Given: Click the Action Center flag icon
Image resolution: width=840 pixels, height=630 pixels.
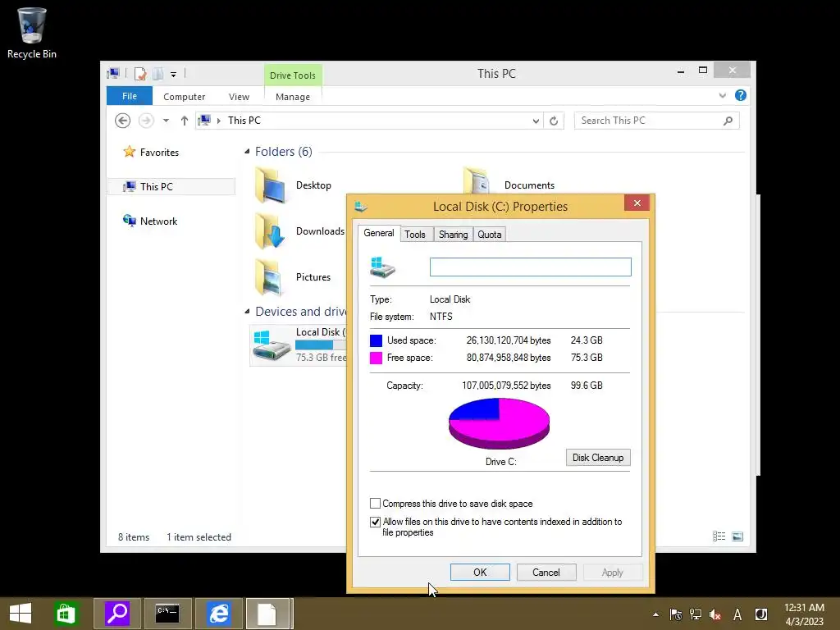Looking at the screenshot, I should pyautogui.click(x=676, y=614).
